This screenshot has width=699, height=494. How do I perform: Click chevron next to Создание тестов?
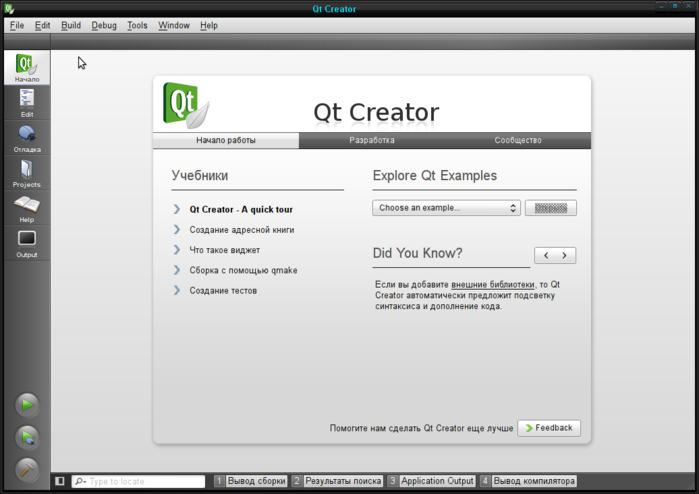(177, 290)
